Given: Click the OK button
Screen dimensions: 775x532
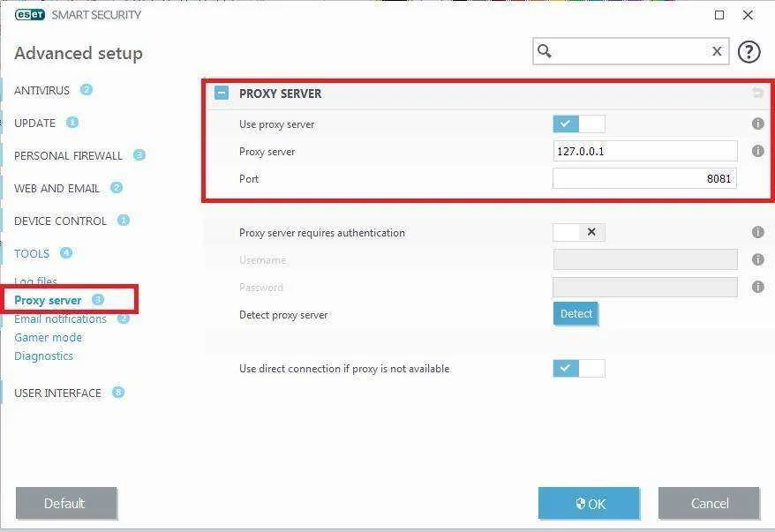Looking at the screenshot, I should click(x=589, y=504).
